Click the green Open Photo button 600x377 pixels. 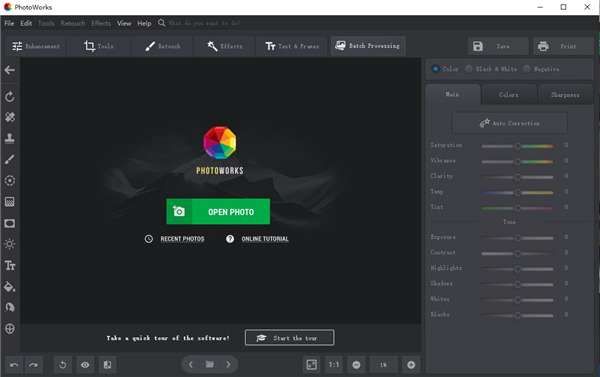coord(218,211)
